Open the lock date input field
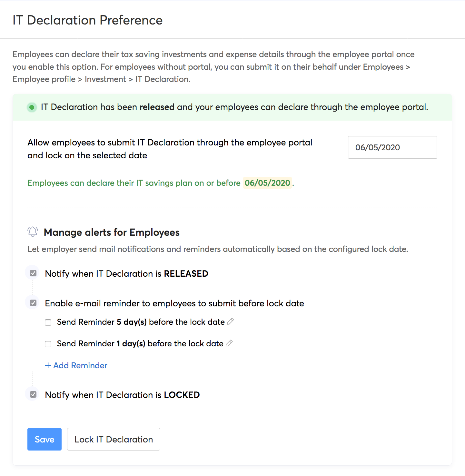The image size is (465, 476). (392, 147)
